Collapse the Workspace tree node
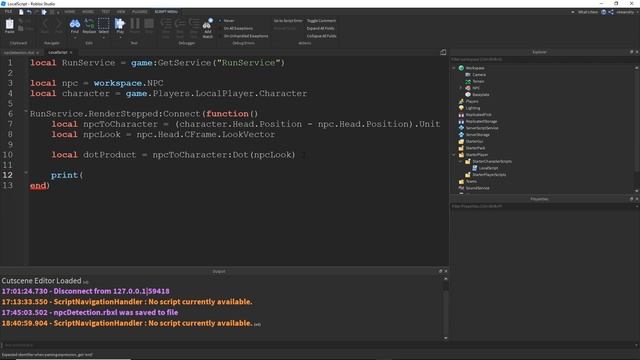The height and width of the screenshot is (360, 640). pos(454,68)
